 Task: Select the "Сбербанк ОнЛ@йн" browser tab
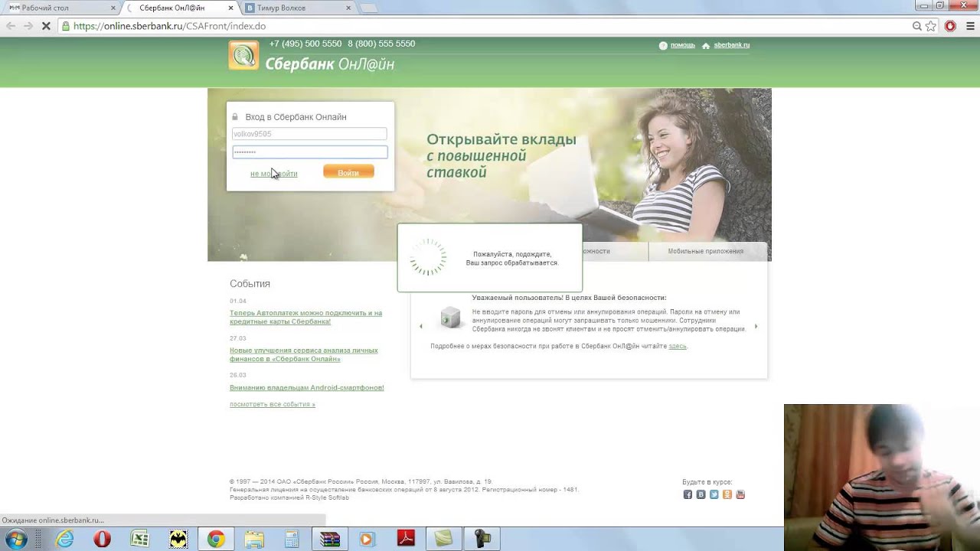(181, 8)
